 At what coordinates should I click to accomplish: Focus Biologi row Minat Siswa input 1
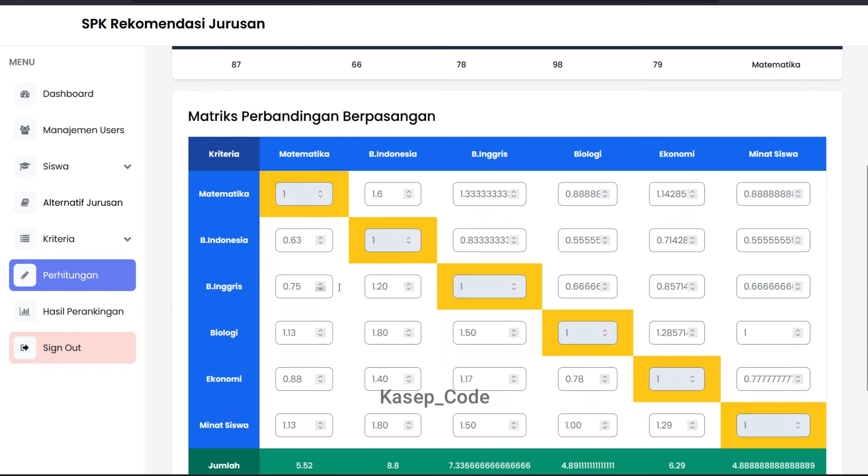(773, 333)
